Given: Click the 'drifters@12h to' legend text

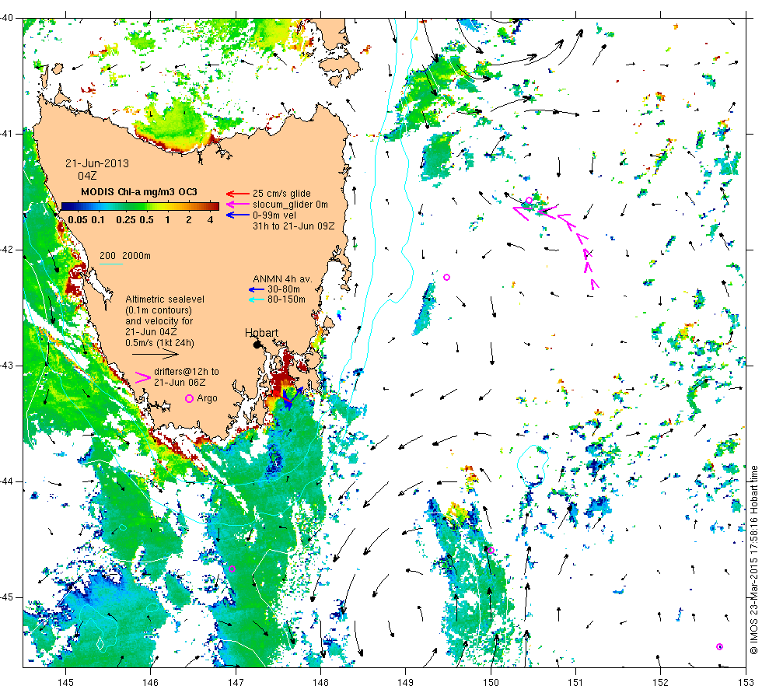Looking at the screenshot, I should pos(187,372).
